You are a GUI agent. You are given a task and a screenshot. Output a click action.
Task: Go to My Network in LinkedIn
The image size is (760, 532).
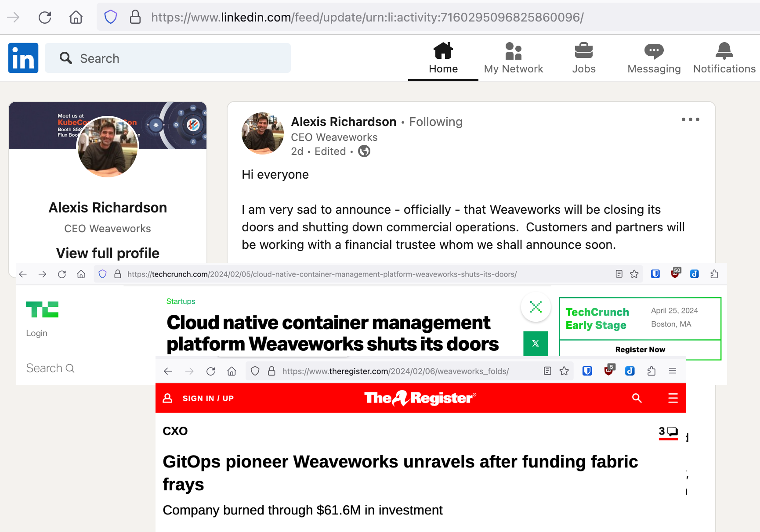(x=513, y=58)
